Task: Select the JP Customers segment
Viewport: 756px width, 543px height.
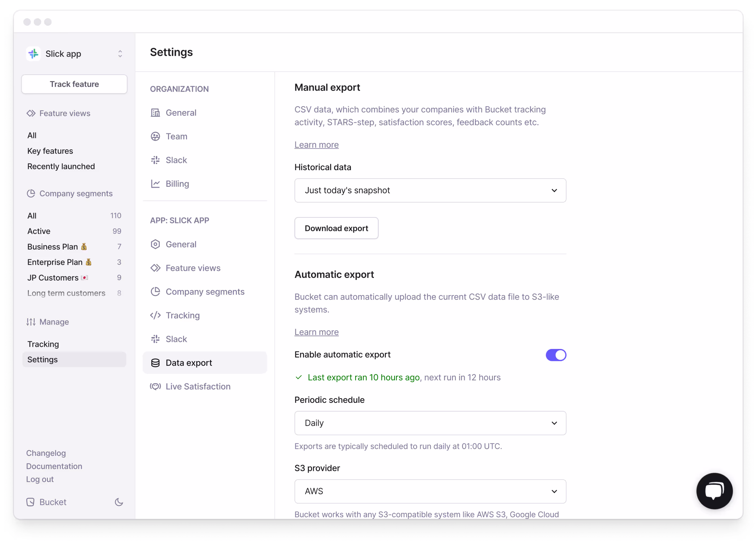Action: point(74,277)
